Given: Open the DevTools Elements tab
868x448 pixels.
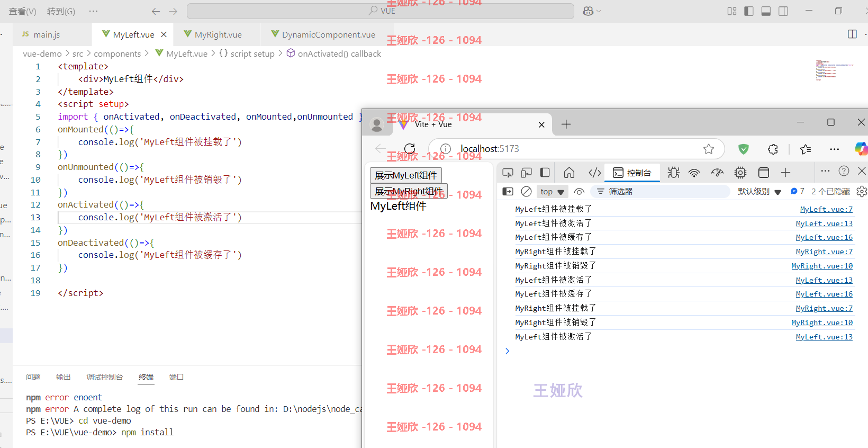Looking at the screenshot, I should tap(595, 173).
